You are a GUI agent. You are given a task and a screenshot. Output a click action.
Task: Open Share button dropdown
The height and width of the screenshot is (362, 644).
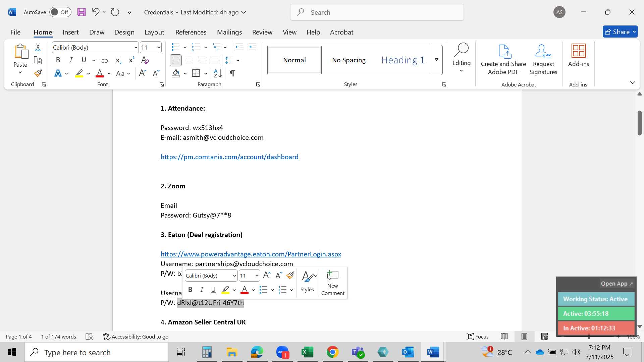click(634, 32)
